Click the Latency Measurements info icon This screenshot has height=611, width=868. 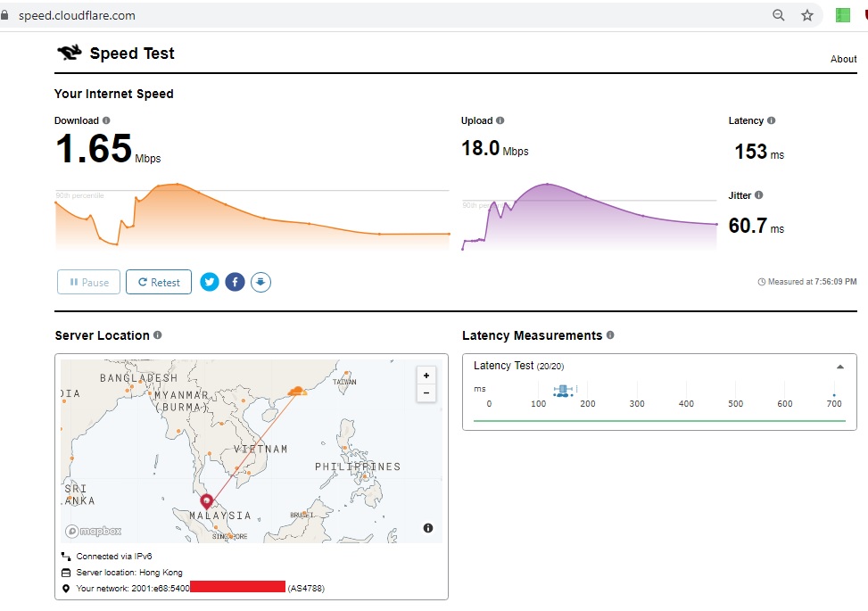pyautogui.click(x=610, y=334)
